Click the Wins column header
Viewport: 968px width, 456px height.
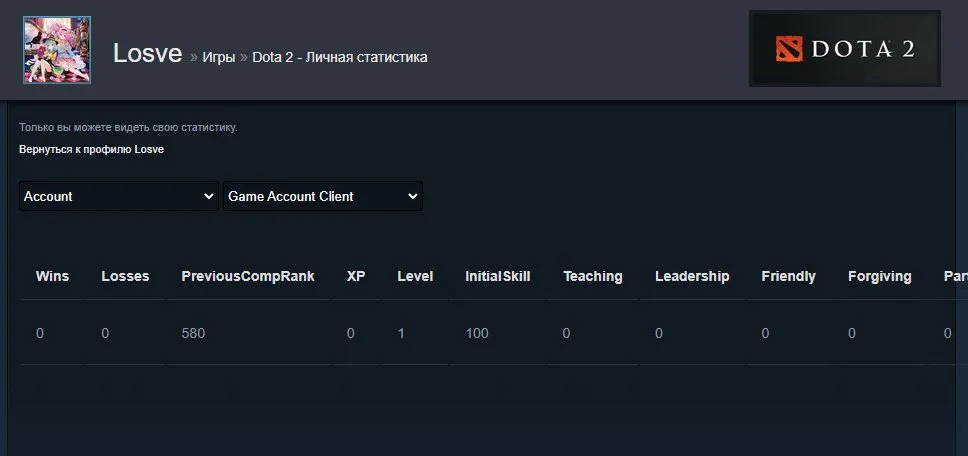pos(52,276)
